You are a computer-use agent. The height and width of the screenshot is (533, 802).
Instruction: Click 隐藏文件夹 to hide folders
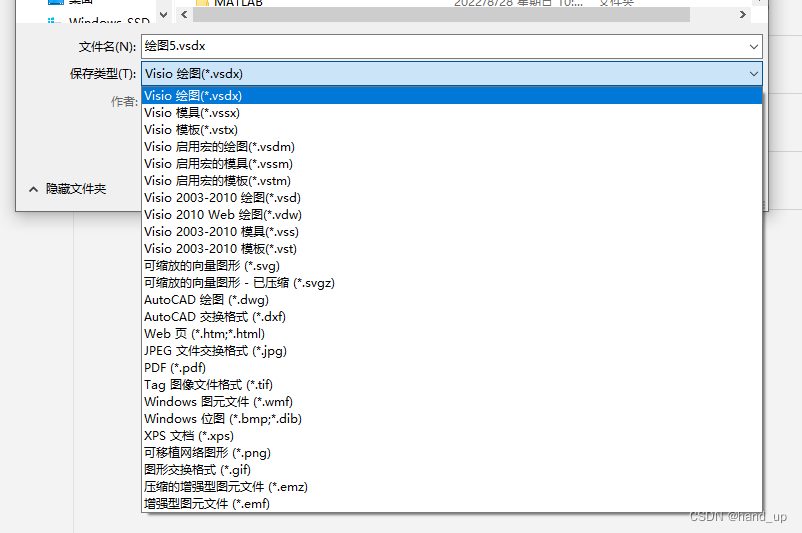click(x=76, y=189)
